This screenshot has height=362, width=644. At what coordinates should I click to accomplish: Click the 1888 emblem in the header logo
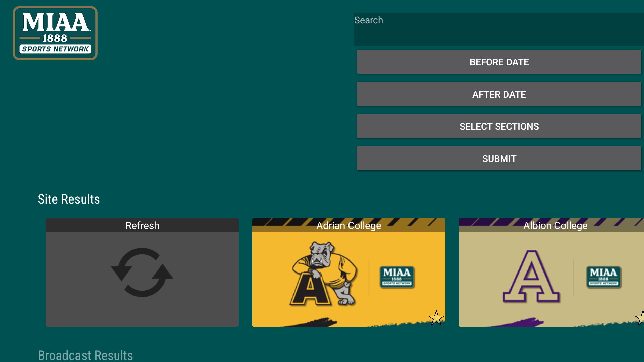click(x=55, y=38)
